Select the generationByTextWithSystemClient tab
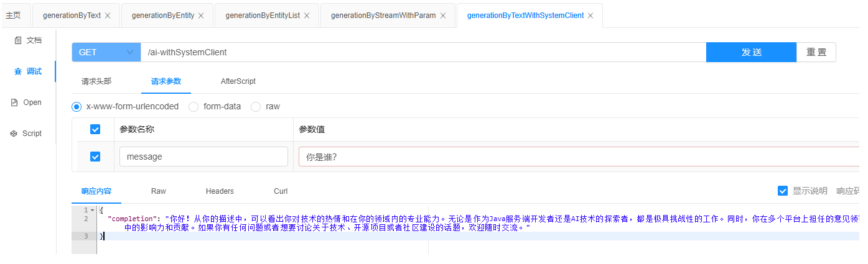 pos(525,16)
